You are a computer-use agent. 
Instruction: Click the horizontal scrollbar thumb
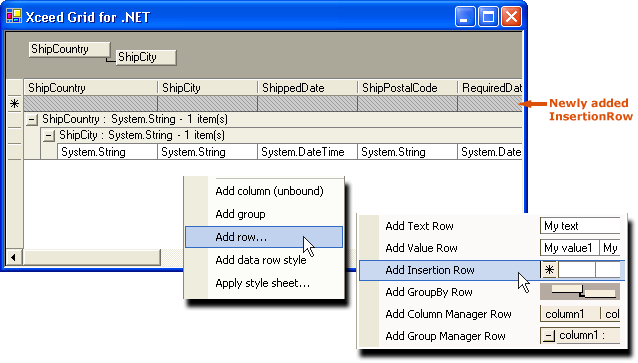[x=92, y=257]
